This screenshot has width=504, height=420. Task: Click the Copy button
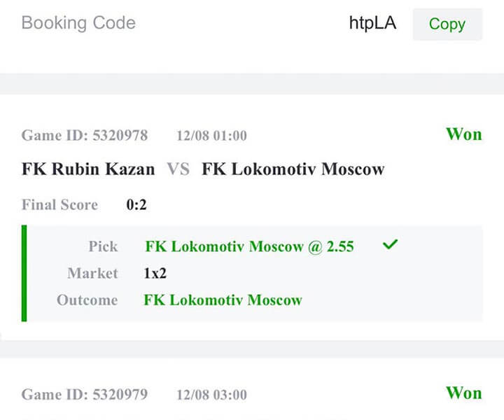click(x=447, y=24)
